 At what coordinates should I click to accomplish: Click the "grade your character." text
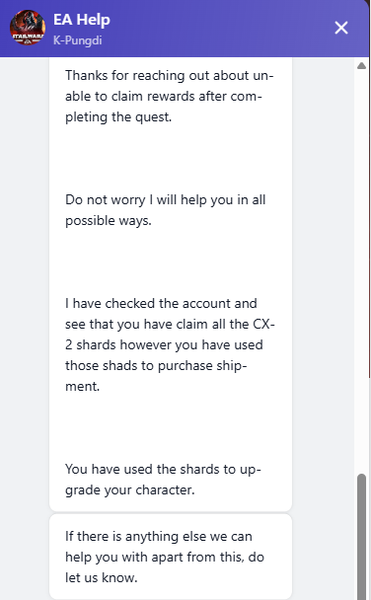pos(130,490)
